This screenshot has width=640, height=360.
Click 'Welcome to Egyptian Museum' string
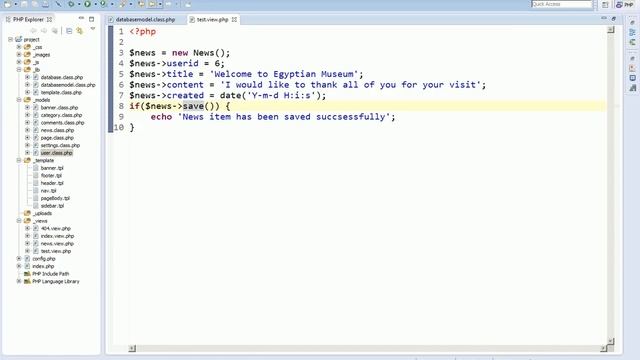(284, 74)
